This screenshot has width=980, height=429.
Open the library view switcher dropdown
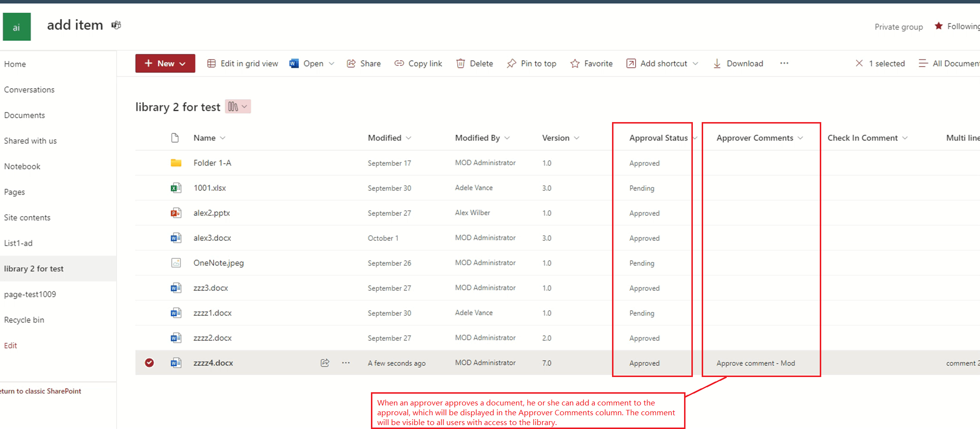coord(238,106)
